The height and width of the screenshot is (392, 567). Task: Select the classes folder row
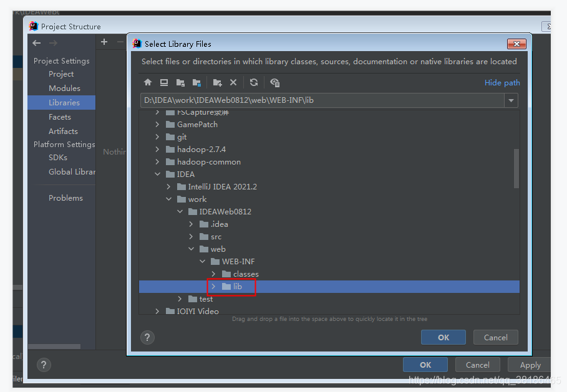pos(329,274)
